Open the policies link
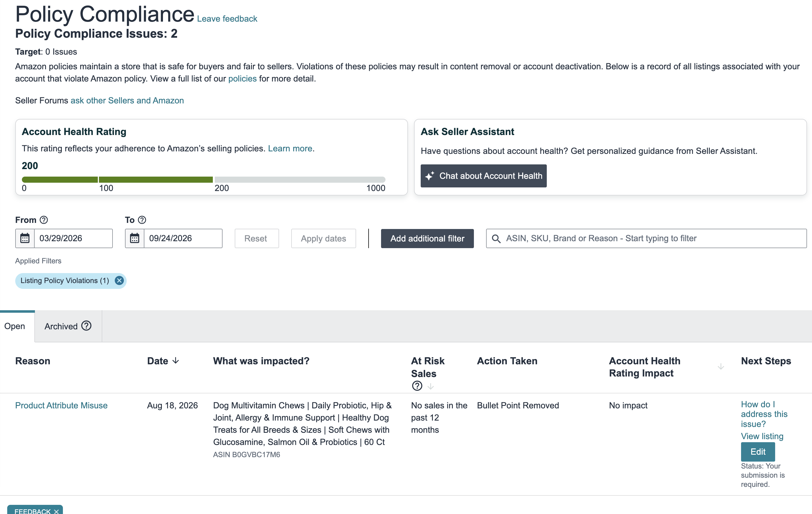Screen dimensions: 812x514 [x=242, y=78]
